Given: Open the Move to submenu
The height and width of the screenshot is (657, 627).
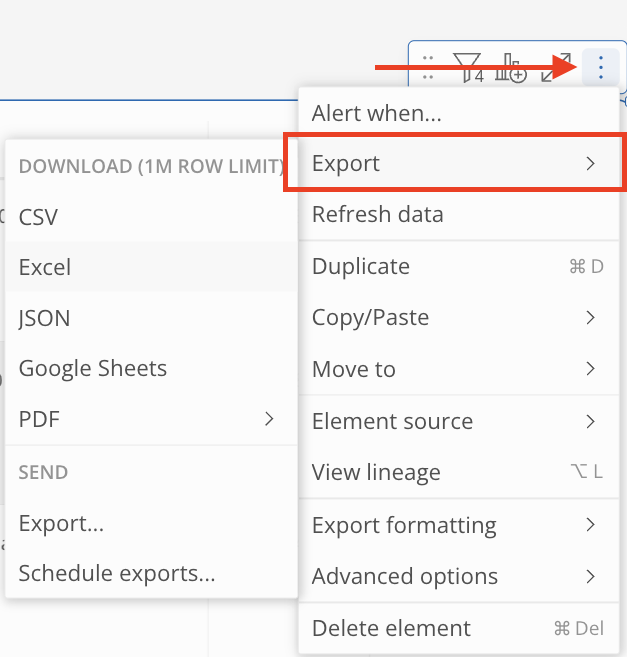Looking at the screenshot, I should [x=459, y=369].
